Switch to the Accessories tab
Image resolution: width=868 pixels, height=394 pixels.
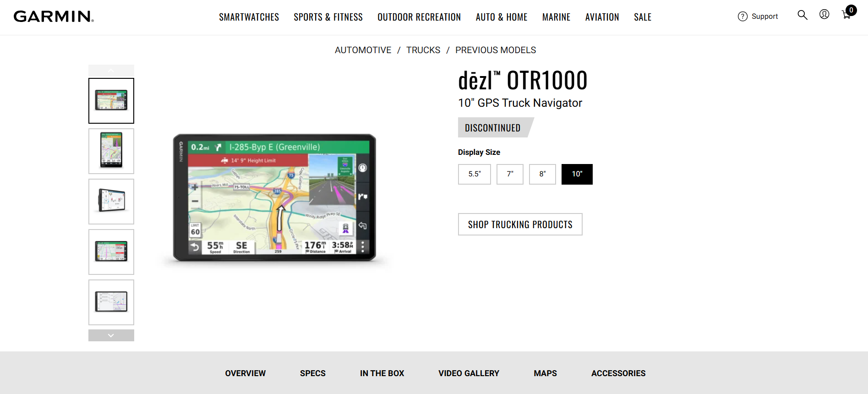click(x=618, y=373)
